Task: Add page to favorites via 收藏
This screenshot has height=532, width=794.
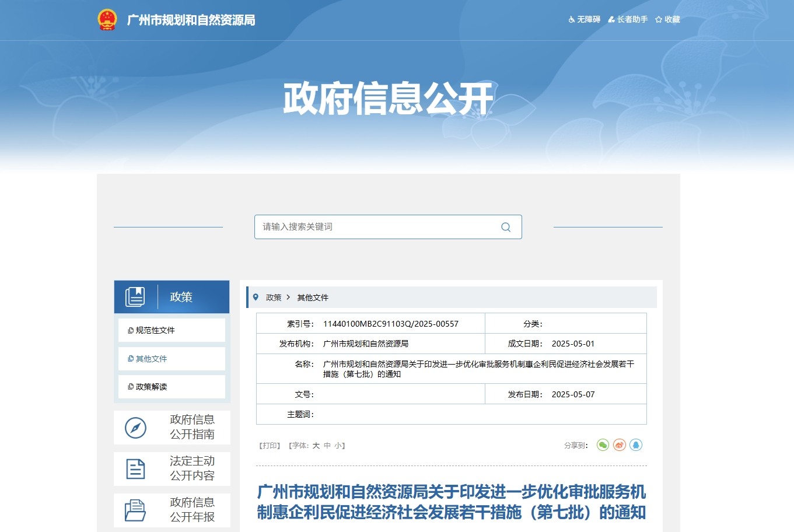Action: point(668,20)
